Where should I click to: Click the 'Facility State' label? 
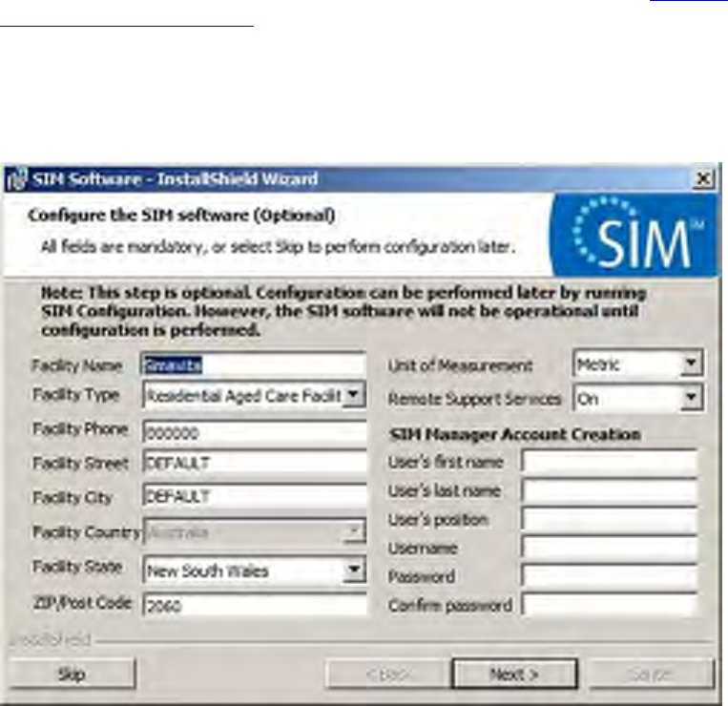(77, 567)
